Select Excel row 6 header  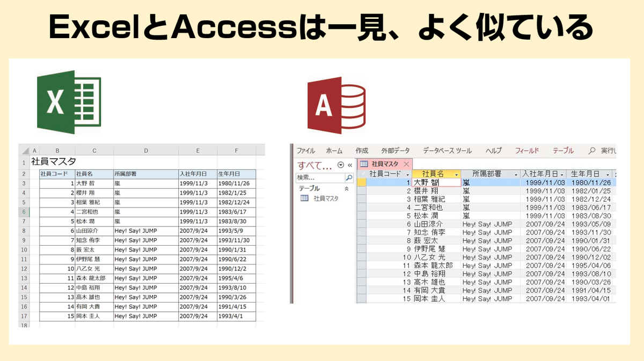click(24, 212)
